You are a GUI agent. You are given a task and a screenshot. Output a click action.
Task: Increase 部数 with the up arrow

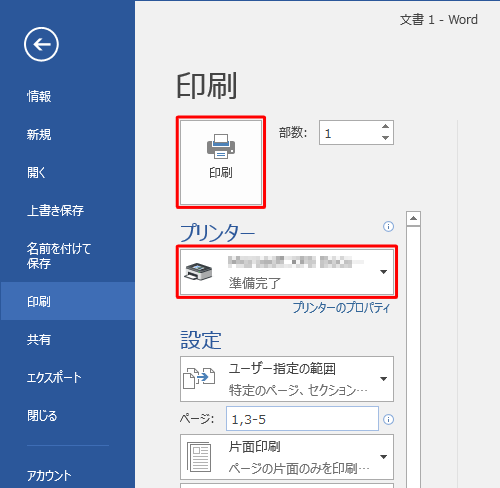(x=386, y=127)
